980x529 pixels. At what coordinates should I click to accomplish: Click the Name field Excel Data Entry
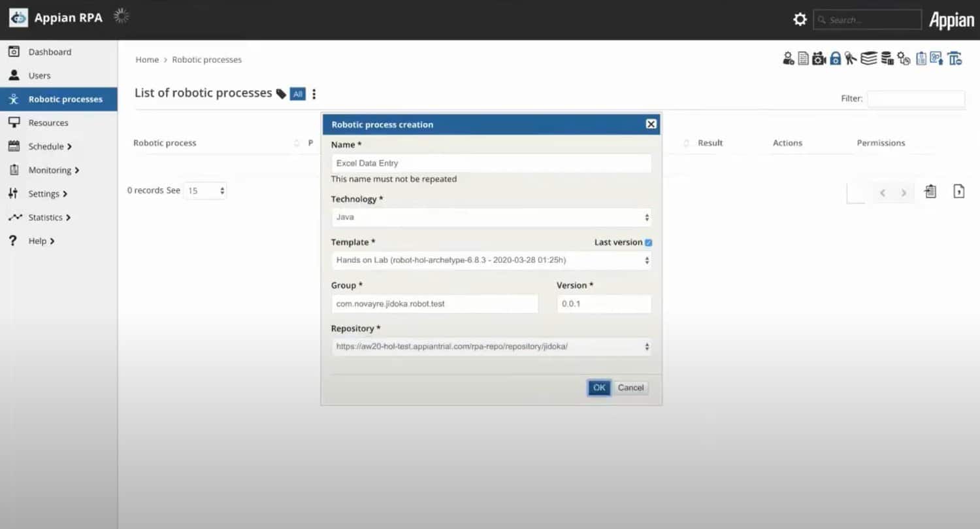(491, 163)
